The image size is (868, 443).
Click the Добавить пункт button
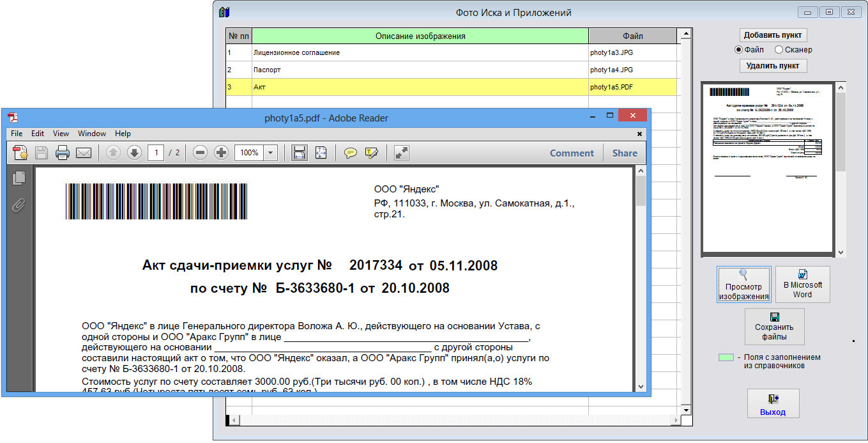(x=773, y=35)
